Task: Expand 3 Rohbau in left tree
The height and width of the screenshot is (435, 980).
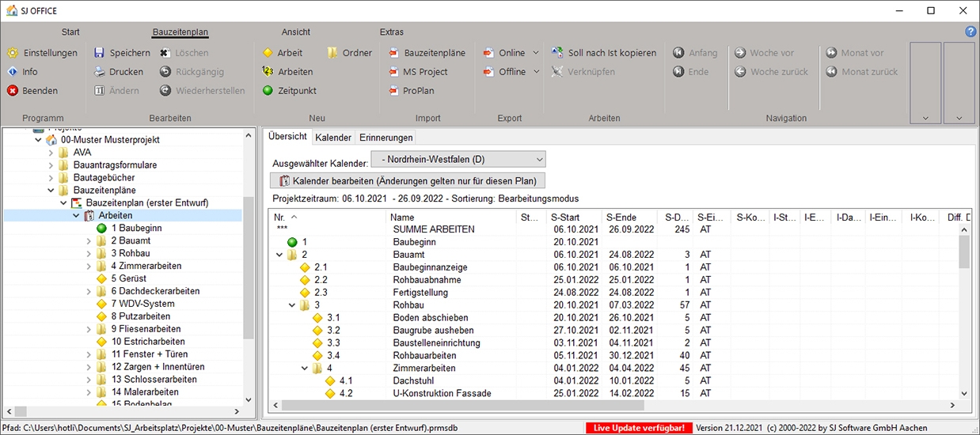Action: click(x=89, y=253)
